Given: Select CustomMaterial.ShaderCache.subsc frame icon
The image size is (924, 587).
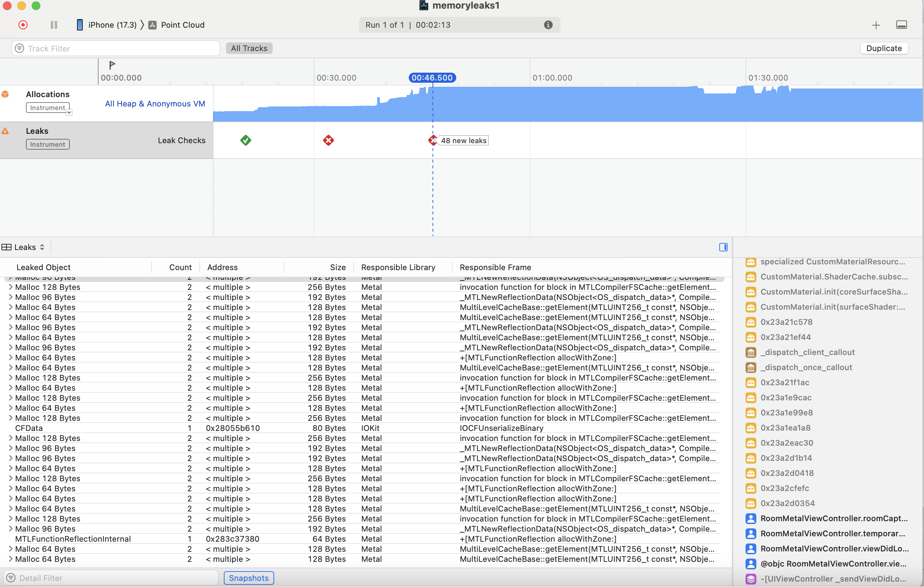Looking at the screenshot, I should 751,277.
